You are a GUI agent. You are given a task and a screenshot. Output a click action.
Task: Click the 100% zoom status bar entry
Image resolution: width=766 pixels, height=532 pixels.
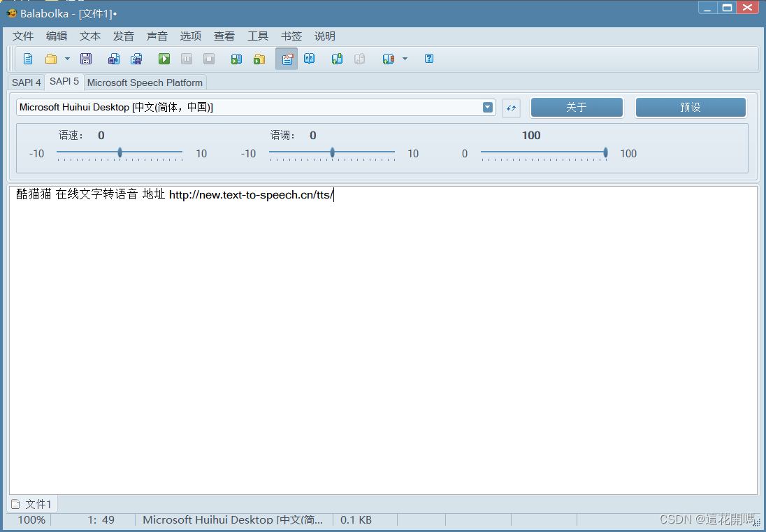pyautogui.click(x=31, y=520)
